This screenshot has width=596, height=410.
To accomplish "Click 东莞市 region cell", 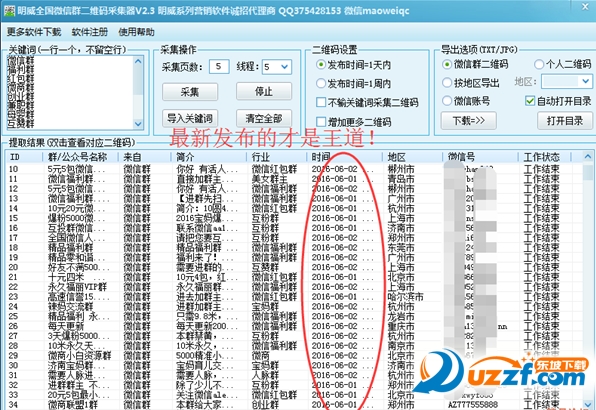I will tap(401, 247).
